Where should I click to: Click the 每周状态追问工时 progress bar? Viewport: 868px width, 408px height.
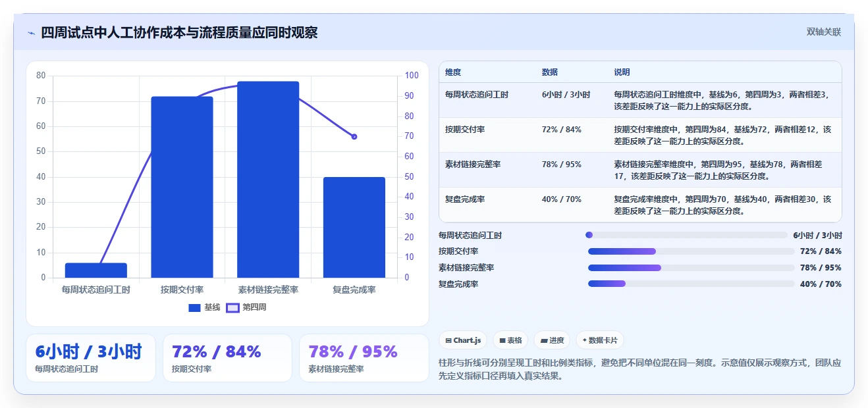click(686, 235)
